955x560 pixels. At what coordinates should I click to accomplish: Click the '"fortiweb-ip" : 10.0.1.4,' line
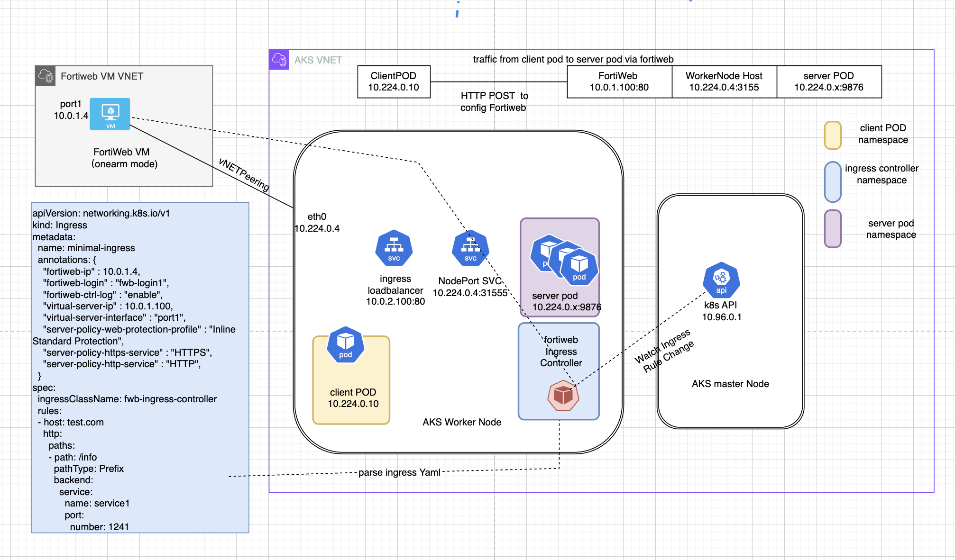[x=92, y=271]
